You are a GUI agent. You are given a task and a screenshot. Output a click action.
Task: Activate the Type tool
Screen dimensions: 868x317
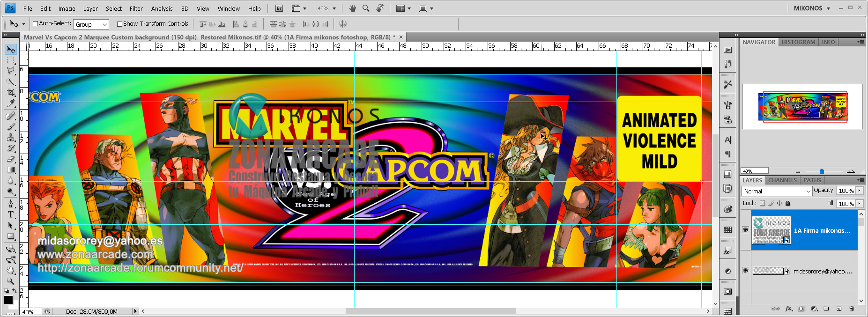click(10, 214)
